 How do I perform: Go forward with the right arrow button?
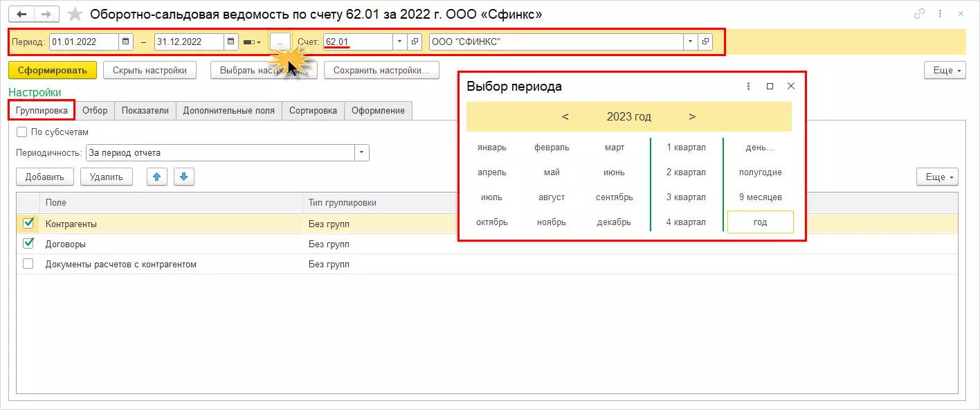[x=46, y=14]
